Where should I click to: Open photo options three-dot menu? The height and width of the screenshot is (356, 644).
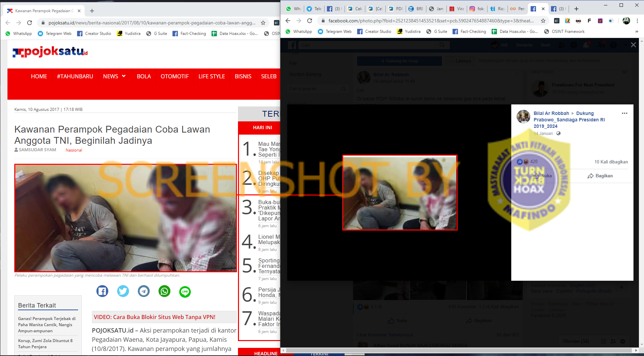pyautogui.click(x=625, y=113)
